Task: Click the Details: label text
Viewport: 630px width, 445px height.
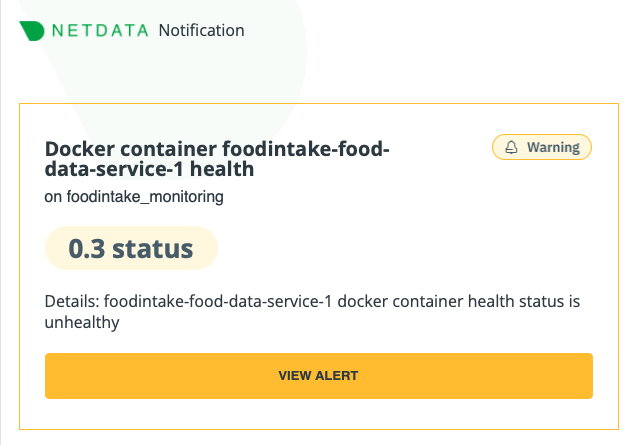Action: [72, 301]
